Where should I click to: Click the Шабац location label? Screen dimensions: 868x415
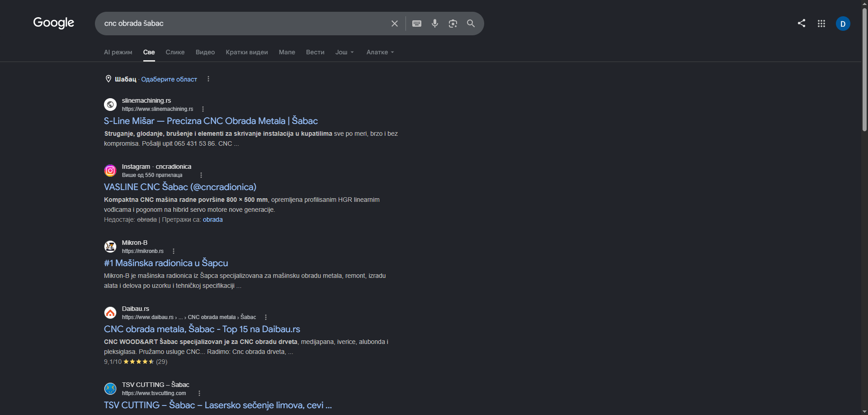[125, 79]
